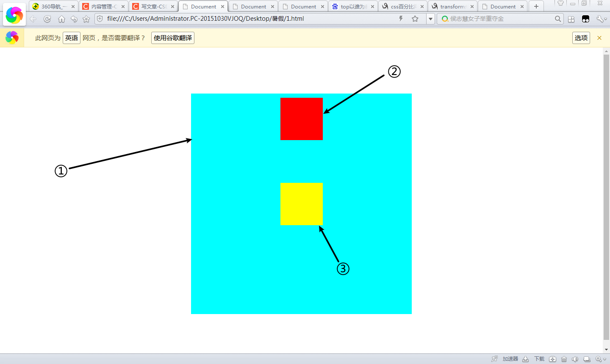Reload the page with the refresh icon
This screenshot has width=610, height=364.
tap(47, 19)
